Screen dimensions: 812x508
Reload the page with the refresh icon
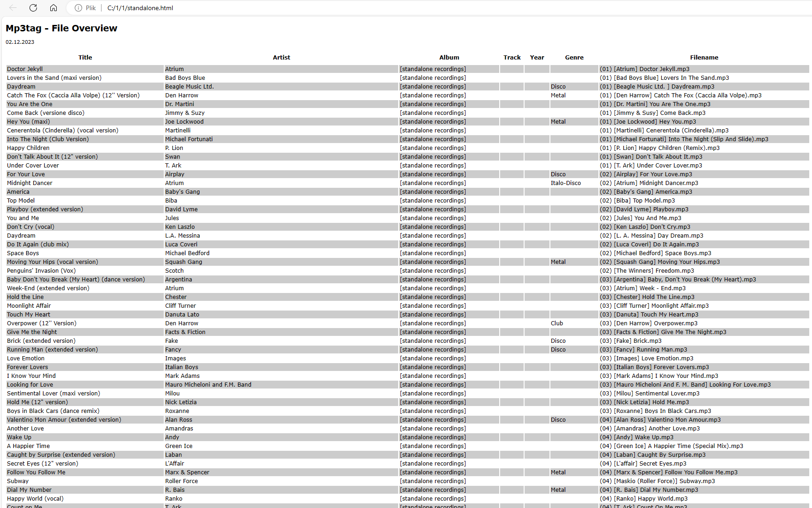pyautogui.click(x=33, y=8)
